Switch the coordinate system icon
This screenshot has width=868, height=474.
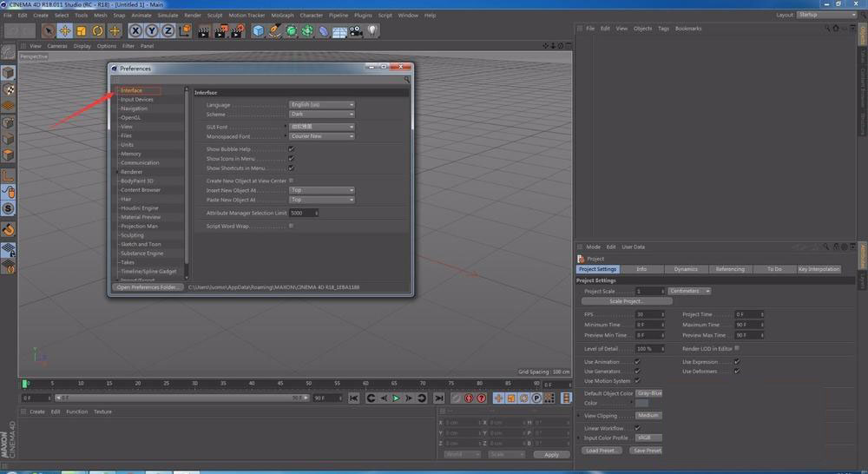pos(185,31)
